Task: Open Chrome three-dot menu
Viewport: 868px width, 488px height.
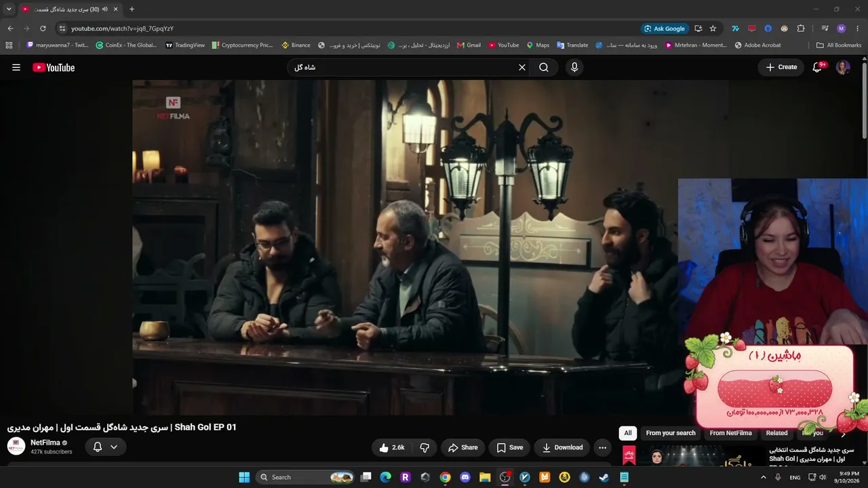Action: point(858,28)
